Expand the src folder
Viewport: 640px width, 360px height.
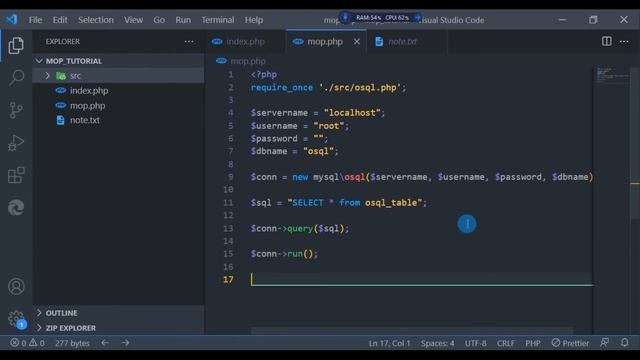pyautogui.click(x=47, y=76)
